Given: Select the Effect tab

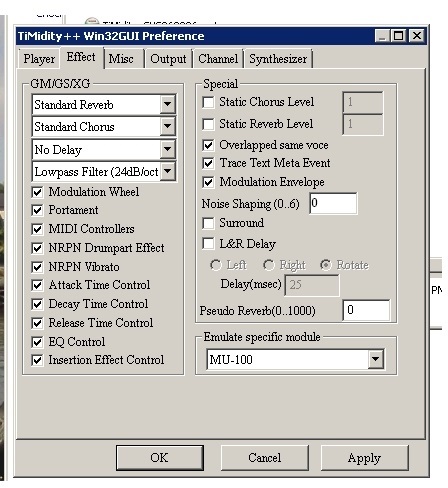Looking at the screenshot, I should [x=81, y=57].
